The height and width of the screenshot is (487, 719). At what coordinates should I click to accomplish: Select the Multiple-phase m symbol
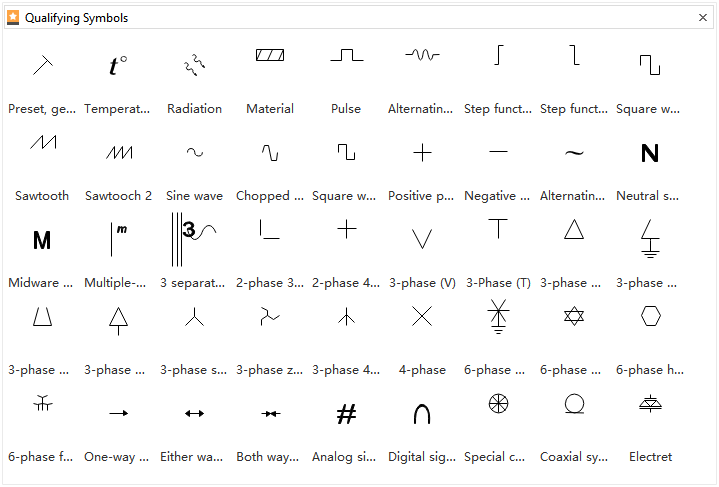(118, 239)
